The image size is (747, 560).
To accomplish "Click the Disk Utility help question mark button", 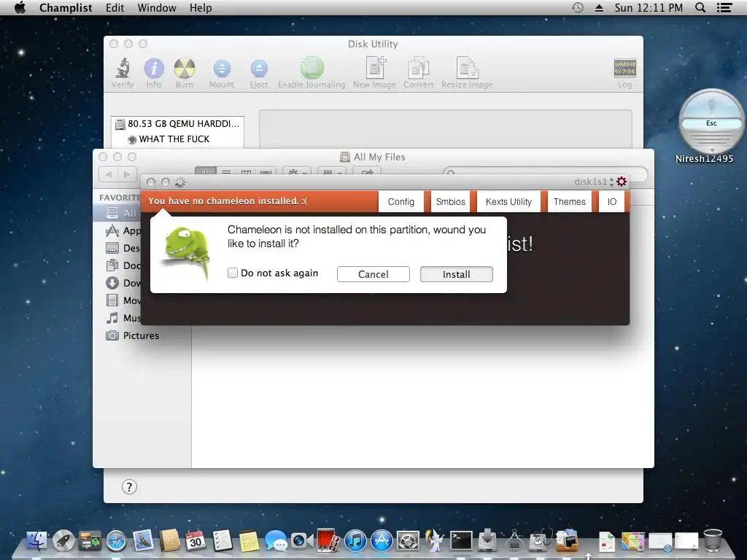I will (x=129, y=486).
